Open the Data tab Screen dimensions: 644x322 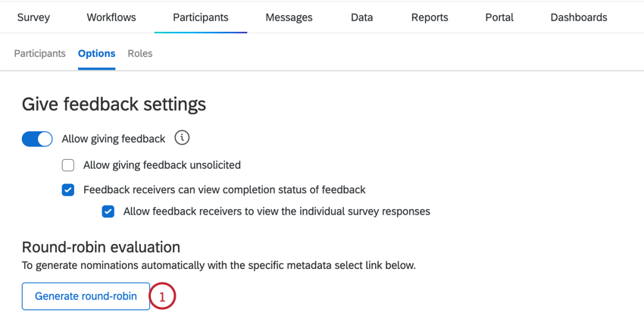[x=361, y=17]
